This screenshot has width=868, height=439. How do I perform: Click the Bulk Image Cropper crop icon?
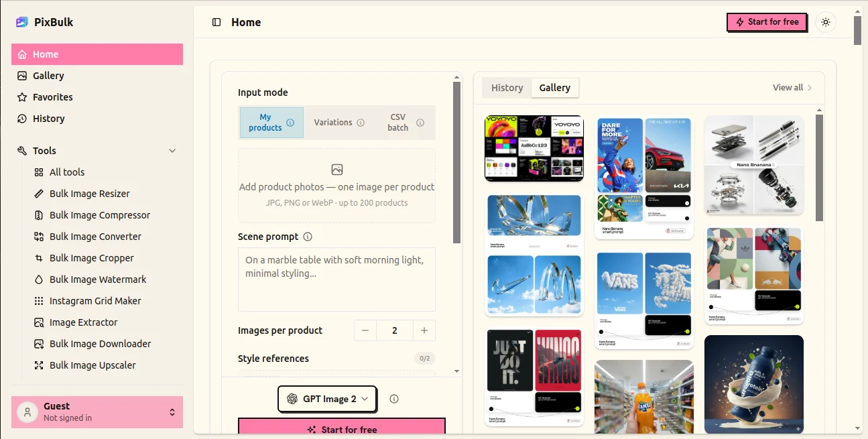point(39,258)
